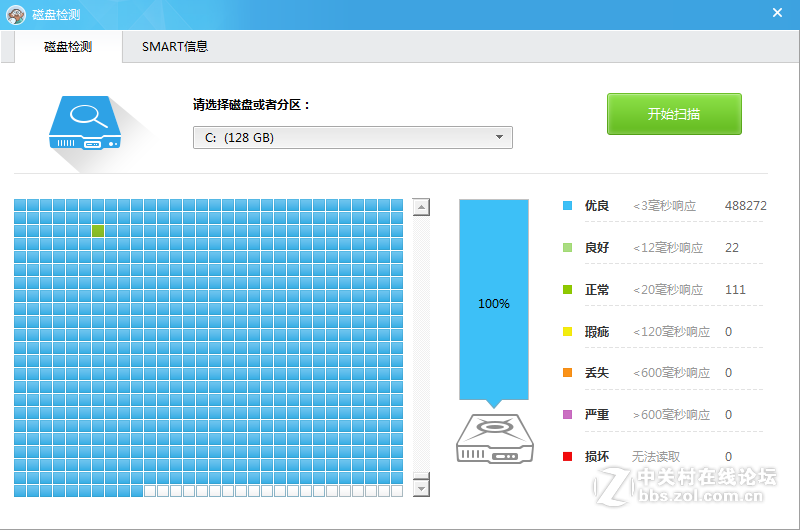Click the disk magnifier scan icon
The height and width of the screenshot is (530, 800).
(x=85, y=123)
